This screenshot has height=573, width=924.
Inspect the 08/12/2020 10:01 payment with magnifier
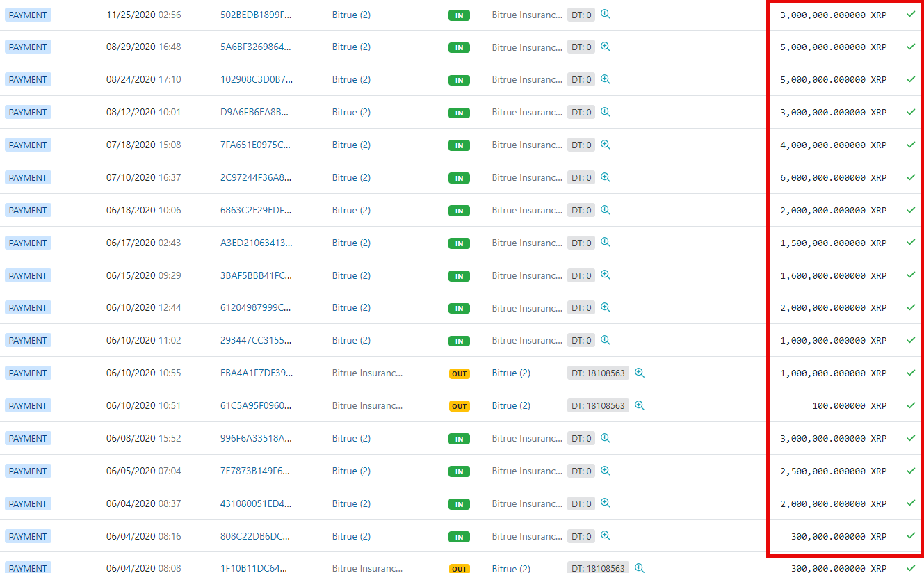606,112
